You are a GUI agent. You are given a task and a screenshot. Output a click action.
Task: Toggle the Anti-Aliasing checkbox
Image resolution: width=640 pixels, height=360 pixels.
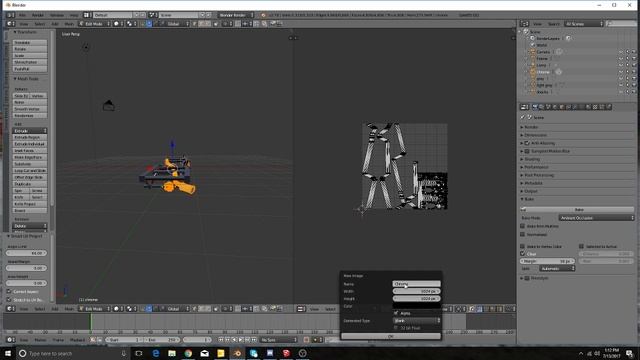pyautogui.click(x=527, y=143)
